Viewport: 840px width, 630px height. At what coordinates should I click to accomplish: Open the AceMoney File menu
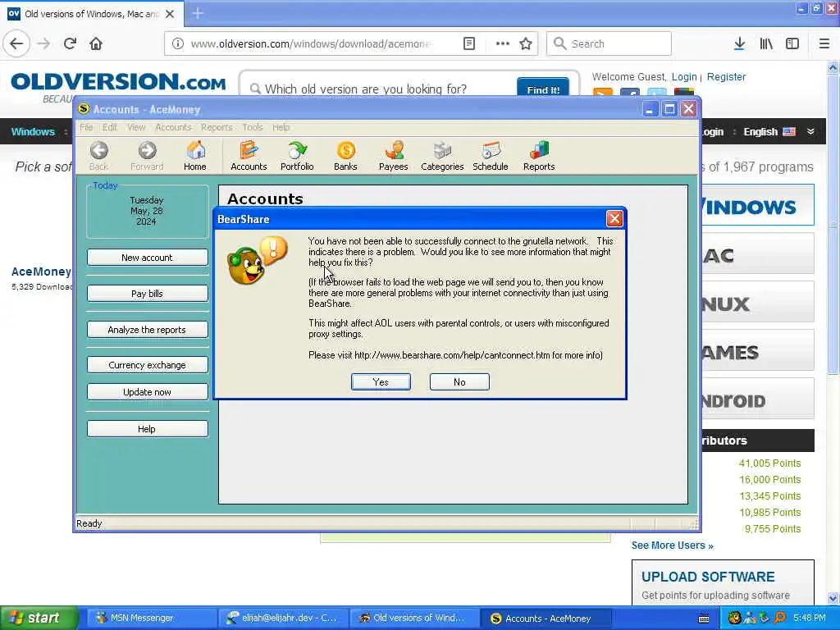click(86, 127)
